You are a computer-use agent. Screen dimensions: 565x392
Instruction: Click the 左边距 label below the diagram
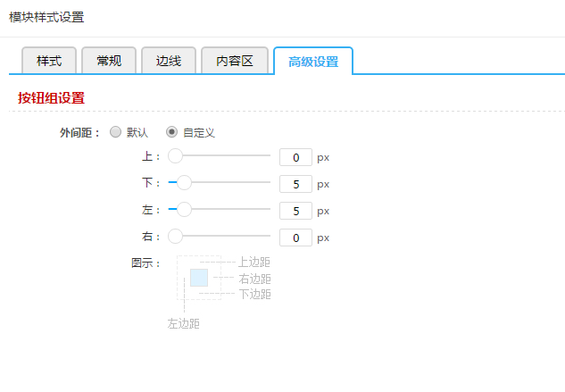point(184,323)
